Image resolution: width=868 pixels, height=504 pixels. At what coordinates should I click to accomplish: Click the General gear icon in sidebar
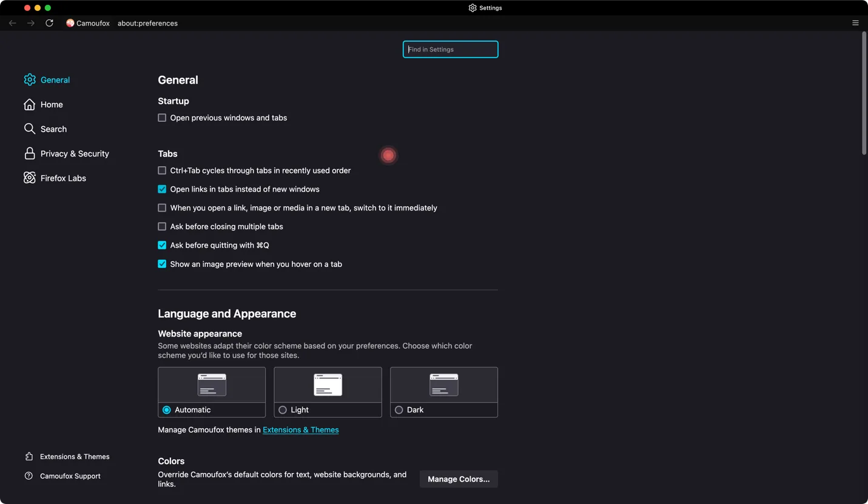(x=30, y=79)
